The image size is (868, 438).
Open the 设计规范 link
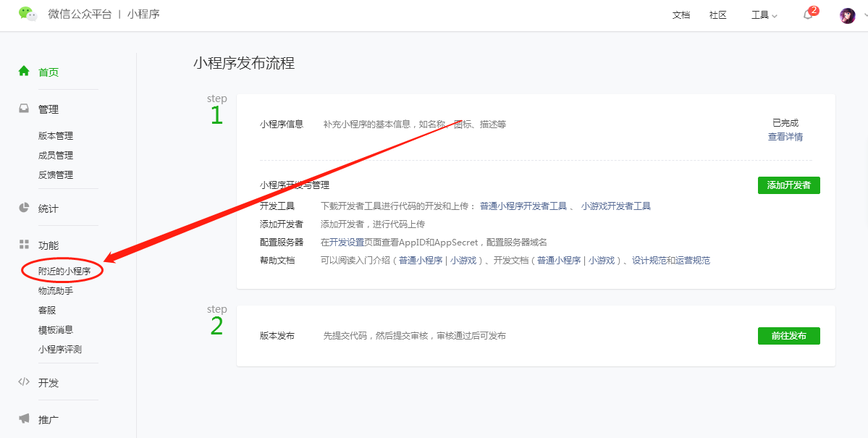[x=649, y=260]
